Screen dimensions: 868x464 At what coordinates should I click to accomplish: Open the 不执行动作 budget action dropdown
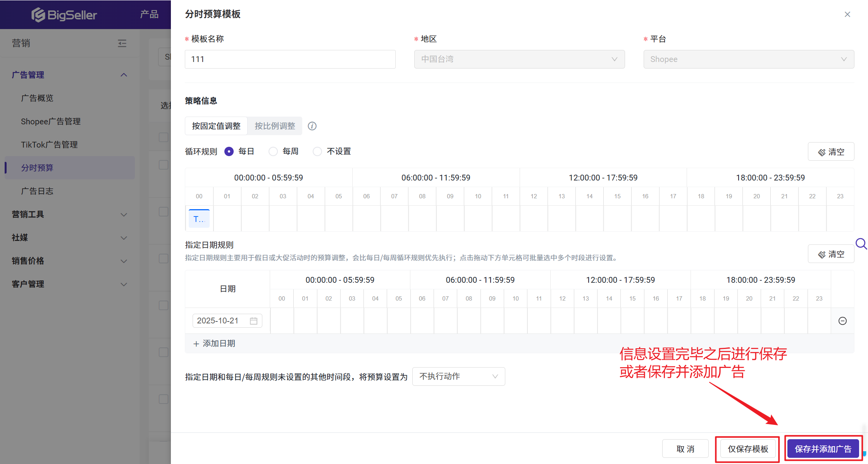click(x=458, y=376)
